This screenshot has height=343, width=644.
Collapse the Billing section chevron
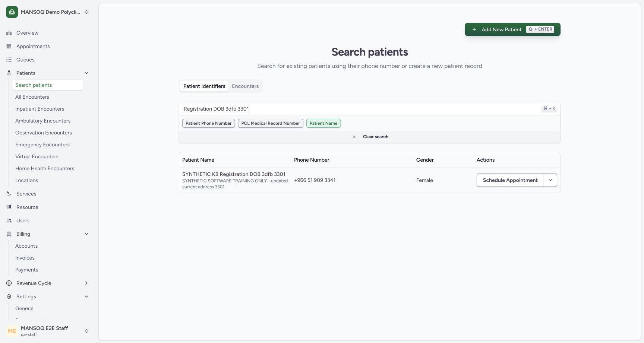pyautogui.click(x=86, y=234)
